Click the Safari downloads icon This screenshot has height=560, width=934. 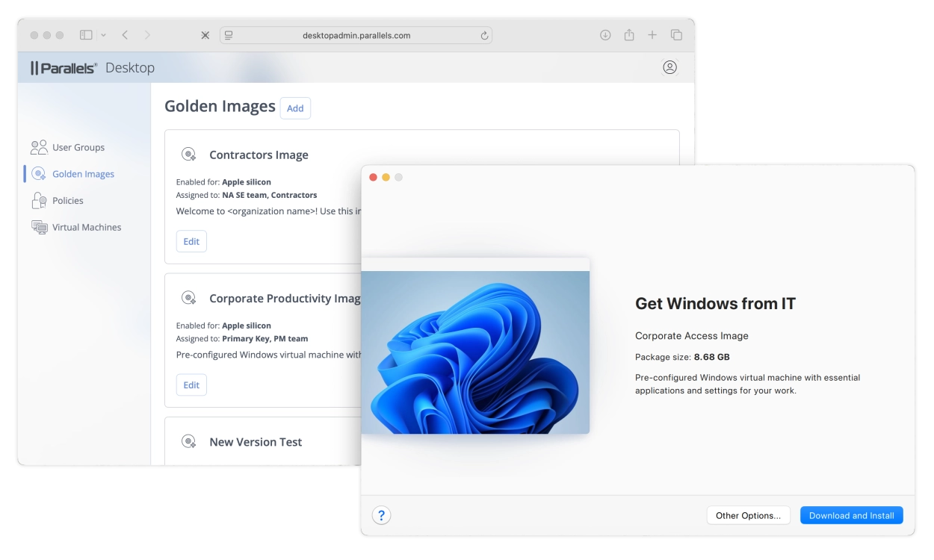point(605,35)
